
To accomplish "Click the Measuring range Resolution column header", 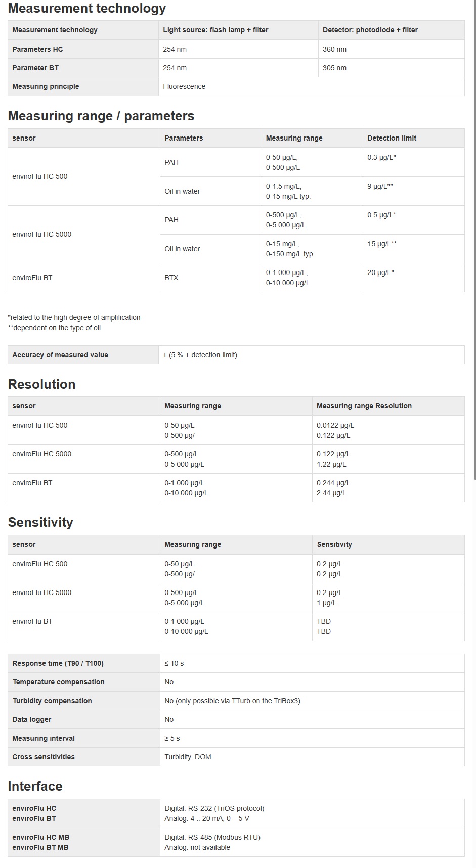I will 364,406.
